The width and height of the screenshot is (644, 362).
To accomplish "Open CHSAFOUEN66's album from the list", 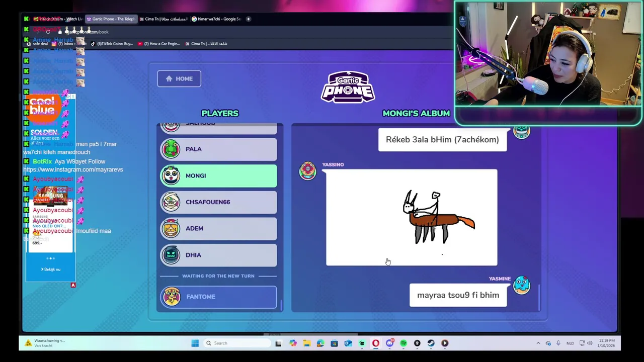I will coord(218,202).
